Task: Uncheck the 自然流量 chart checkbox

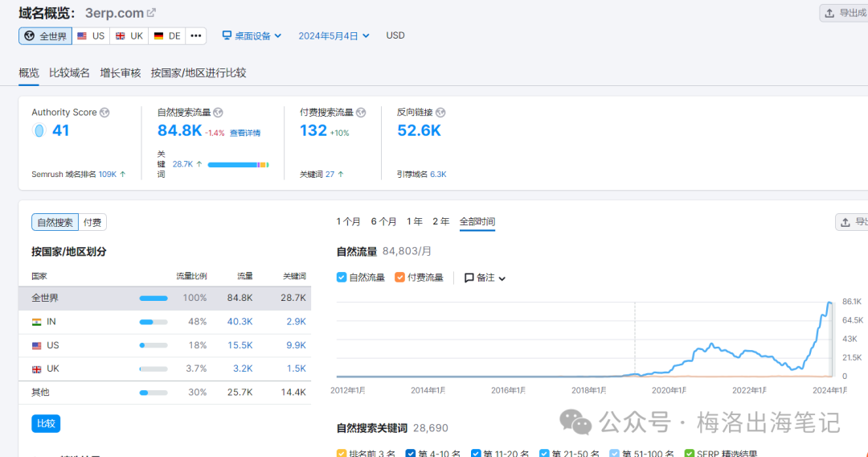Action: click(342, 278)
